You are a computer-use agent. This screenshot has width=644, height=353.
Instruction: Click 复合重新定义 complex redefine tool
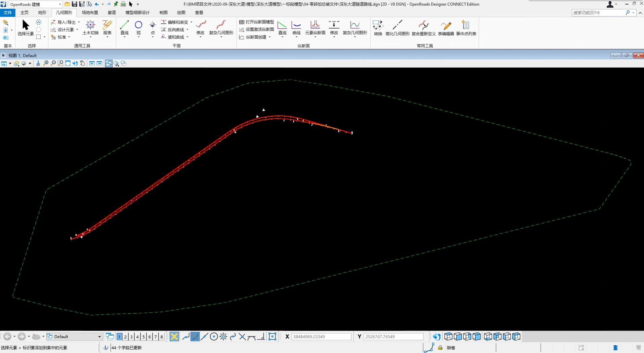(424, 28)
